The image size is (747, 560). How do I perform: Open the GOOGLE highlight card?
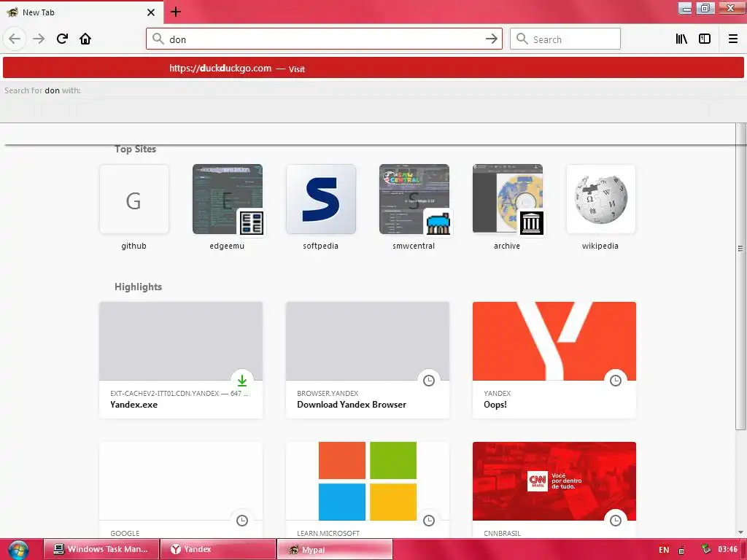pyautogui.click(x=181, y=490)
